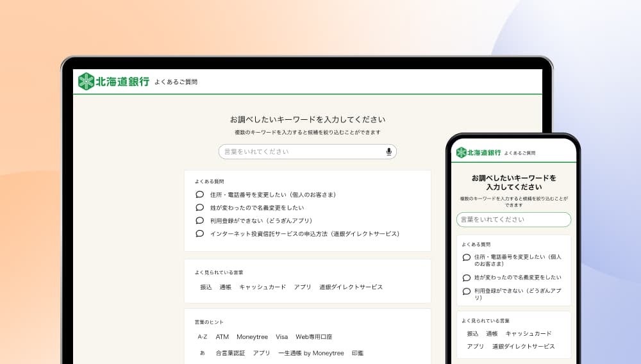This screenshot has height=364, width=641.
Task: Open 住所・電話番号を変更したい question on phone
Action: pyautogui.click(x=518, y=260)
